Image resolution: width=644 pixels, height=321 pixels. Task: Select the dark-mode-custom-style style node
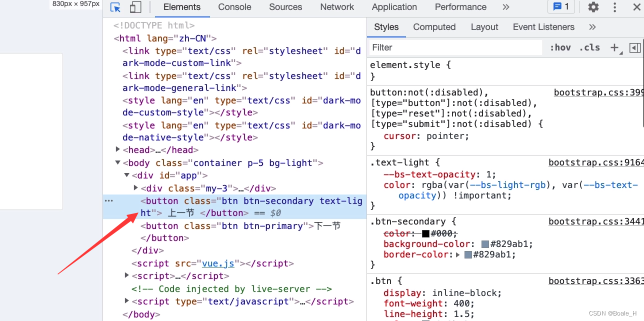(241, 106)
